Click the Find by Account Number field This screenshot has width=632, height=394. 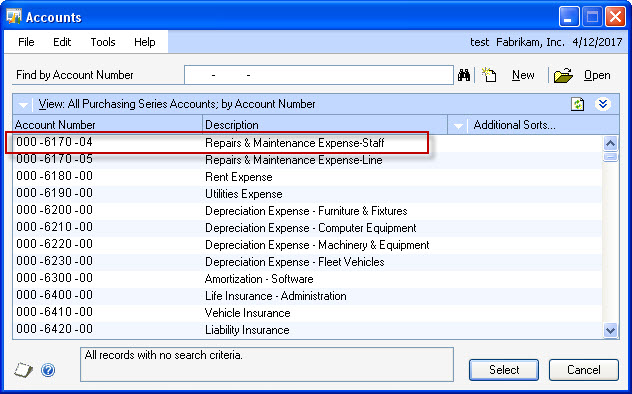coord(319,75)
